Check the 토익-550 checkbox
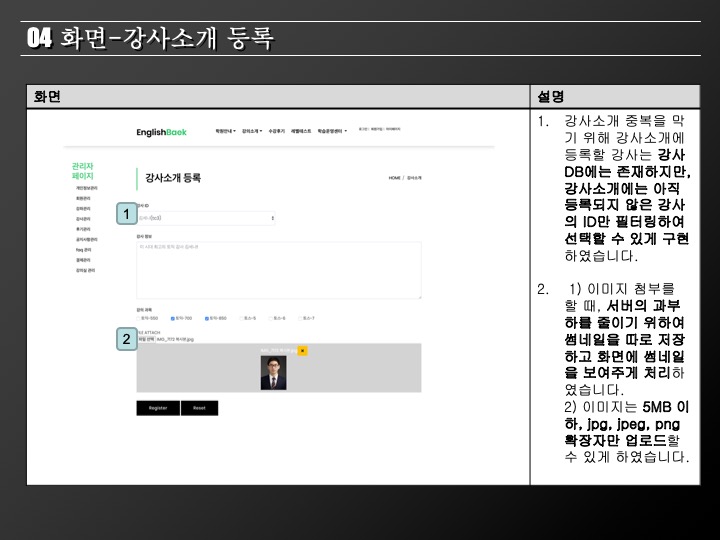 tap(139, 318)
